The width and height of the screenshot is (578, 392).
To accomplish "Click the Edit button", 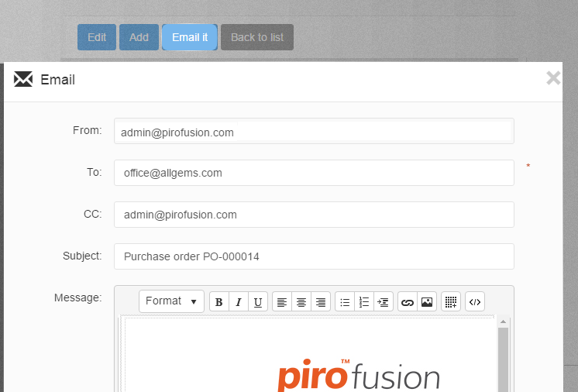I will click(x=97, y=37).
